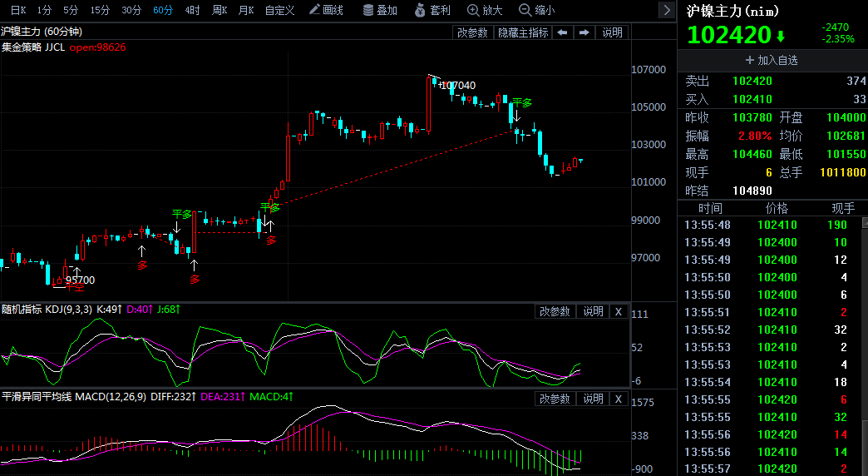
Task: Open 改参数 for the MACD indicator
Action: point(555,399)
